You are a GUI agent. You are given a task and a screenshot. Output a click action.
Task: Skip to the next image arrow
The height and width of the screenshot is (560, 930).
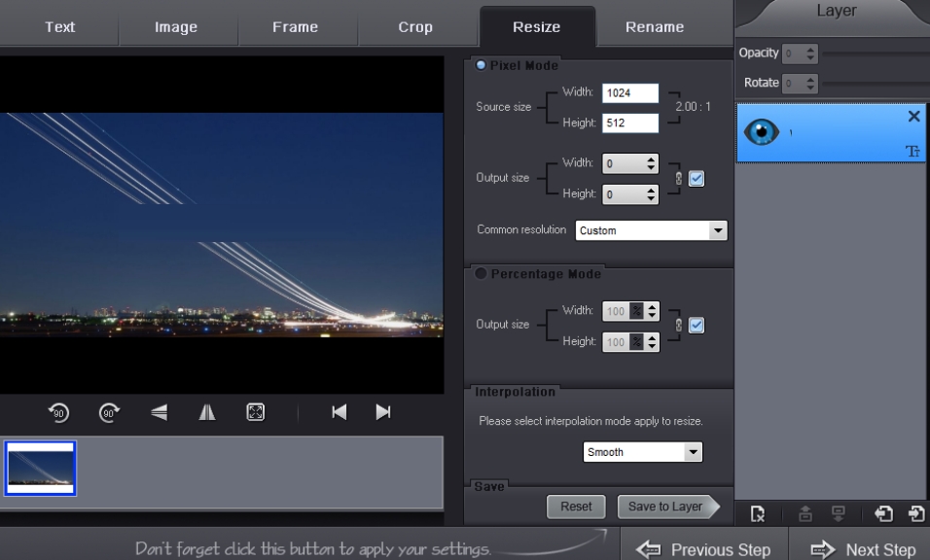(383, 412)
